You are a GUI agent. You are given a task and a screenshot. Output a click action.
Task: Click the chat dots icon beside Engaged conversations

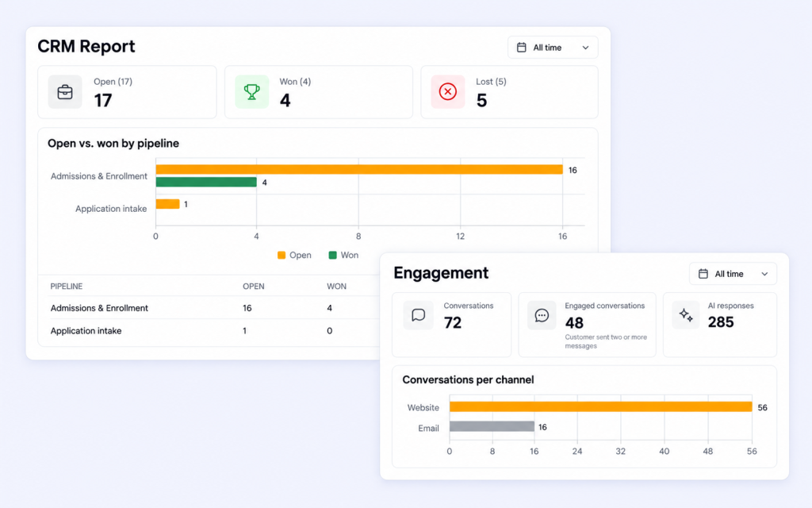[x=542, y=315]
